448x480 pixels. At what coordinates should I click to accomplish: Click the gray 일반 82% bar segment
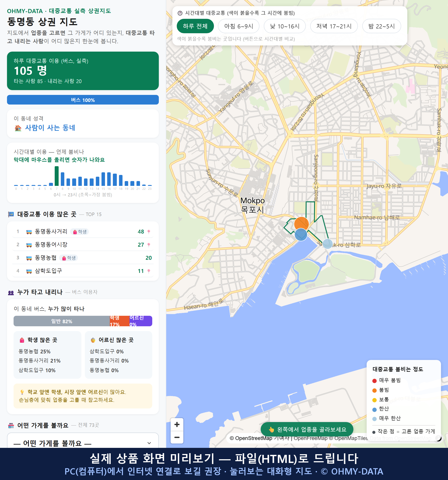62,321
